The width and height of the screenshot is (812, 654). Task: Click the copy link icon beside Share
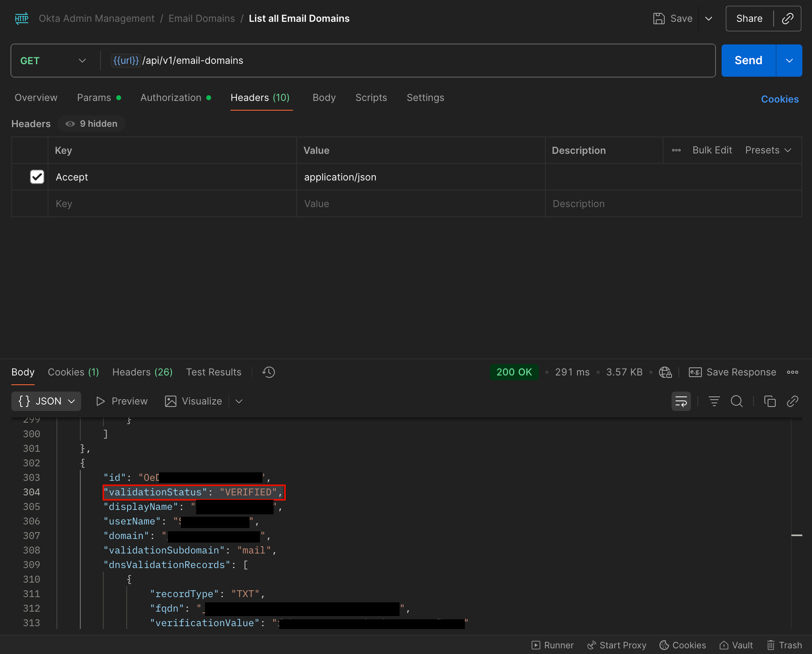(787, 19)
